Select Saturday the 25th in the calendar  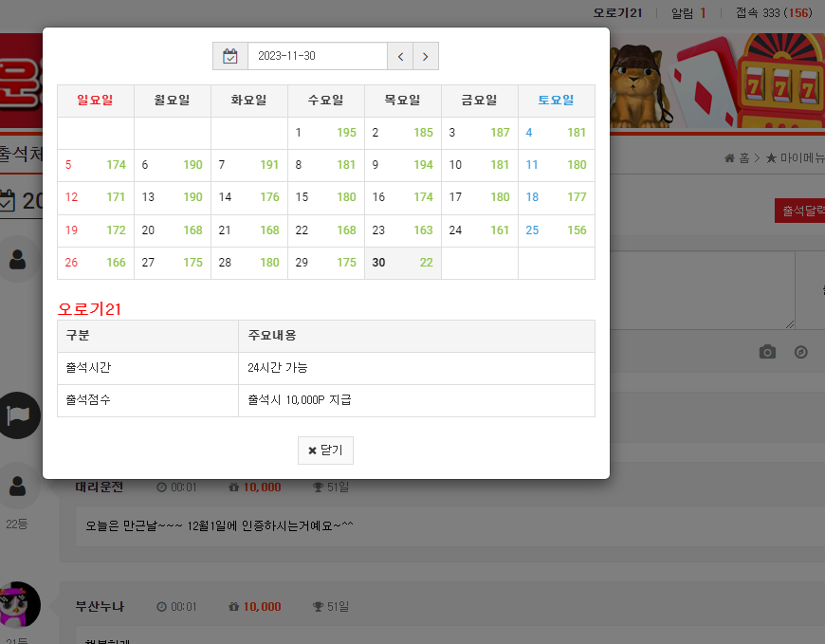(x=557, y=230)
